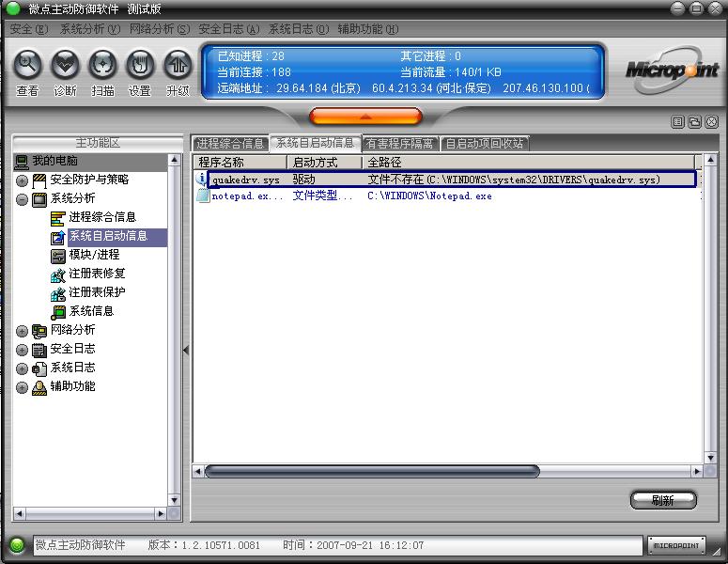Select 注册表修复 tree item label
The image size is (728, 564).
click(x=97, y=274)
